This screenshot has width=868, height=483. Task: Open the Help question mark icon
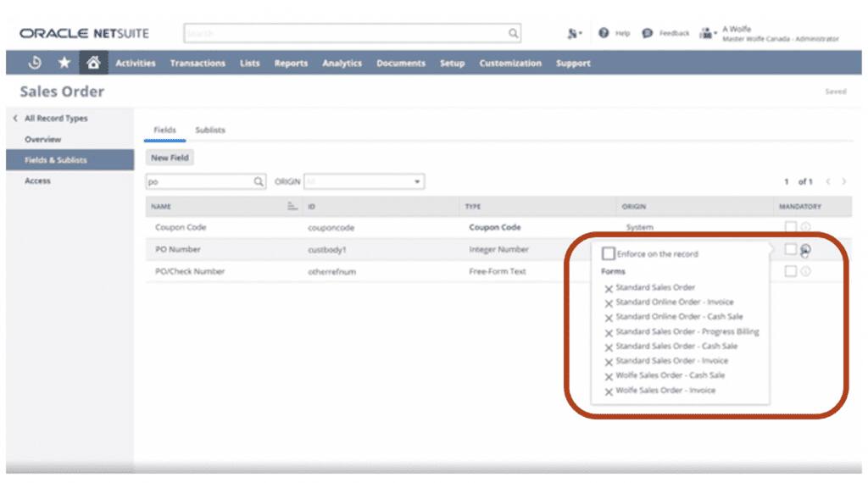point(604,33)
